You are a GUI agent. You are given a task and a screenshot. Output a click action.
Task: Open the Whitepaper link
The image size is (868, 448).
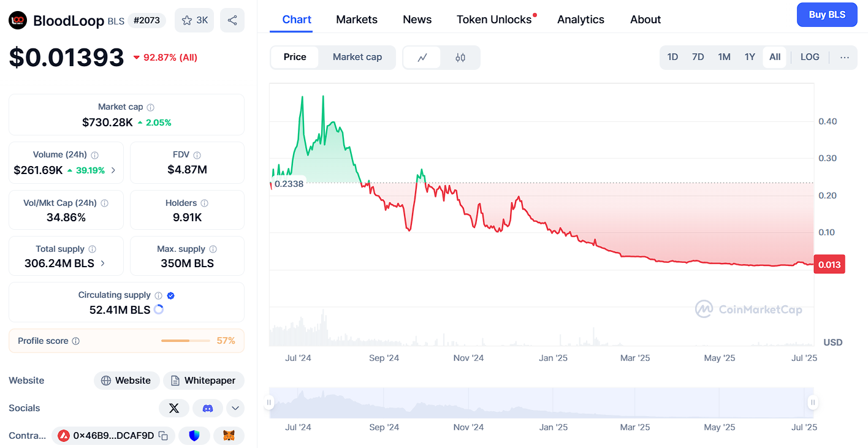point(204,381)
